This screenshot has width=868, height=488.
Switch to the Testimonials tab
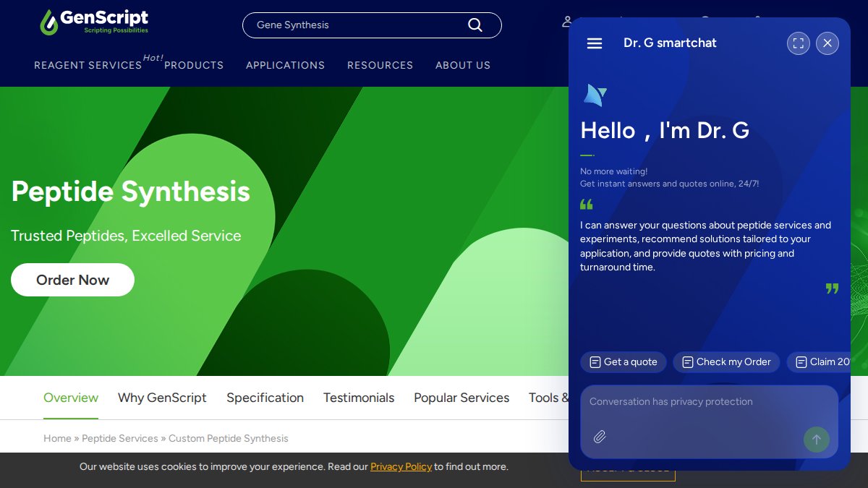pyautogui.click(x=359, y=398)
